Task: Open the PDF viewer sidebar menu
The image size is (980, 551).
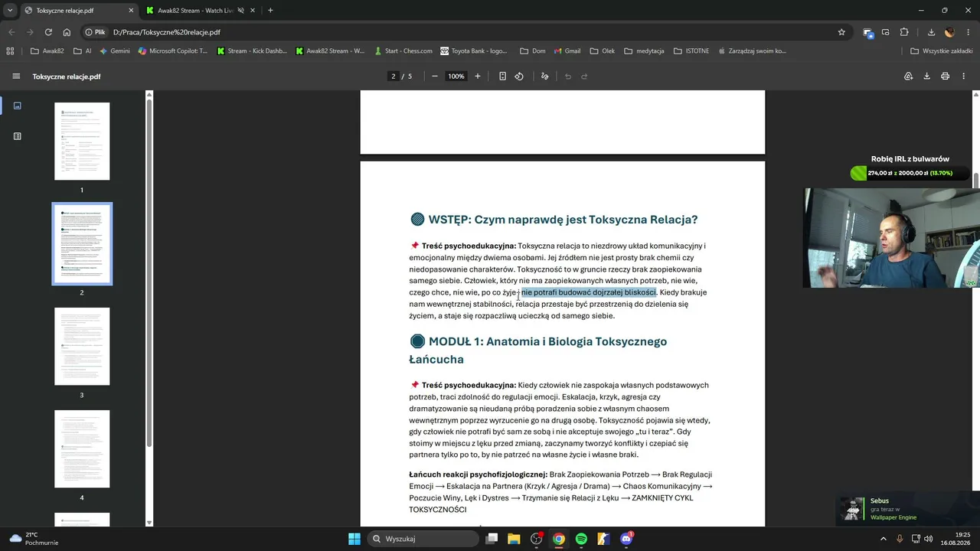Action: 16,77
